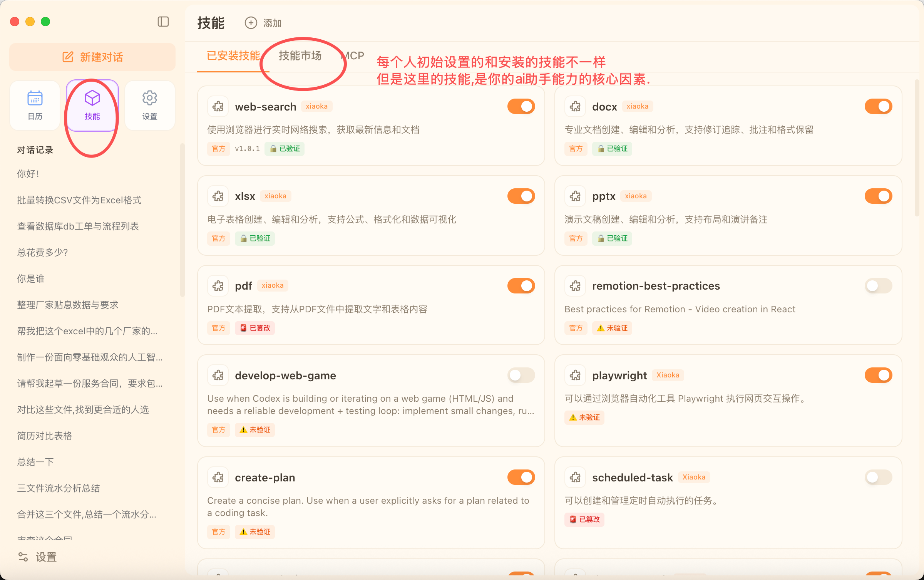
Task: Click the docx skill puzzle icon
Action: pyautogui.click(x=575, y=106)
